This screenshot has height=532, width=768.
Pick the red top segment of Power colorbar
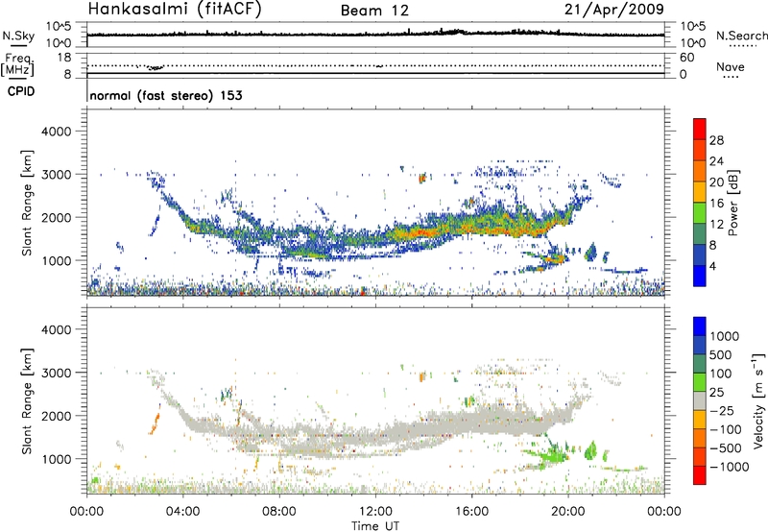[700, 130]
